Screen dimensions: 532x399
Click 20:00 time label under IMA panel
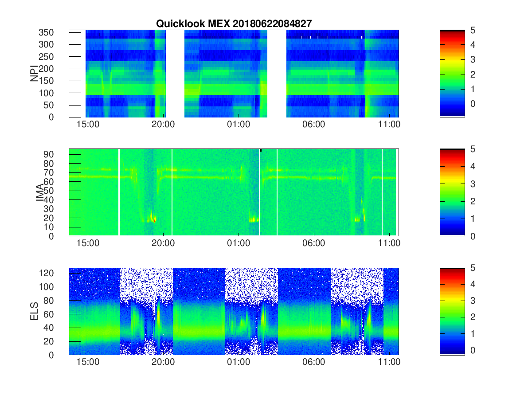click(x=164, y=243)
